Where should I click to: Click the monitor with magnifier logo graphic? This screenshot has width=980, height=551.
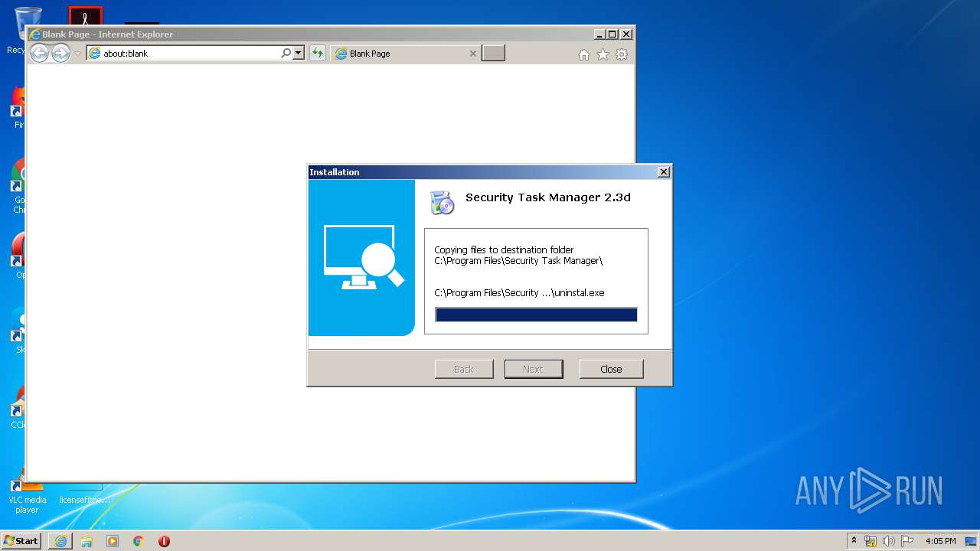click(x=362, y=257)
